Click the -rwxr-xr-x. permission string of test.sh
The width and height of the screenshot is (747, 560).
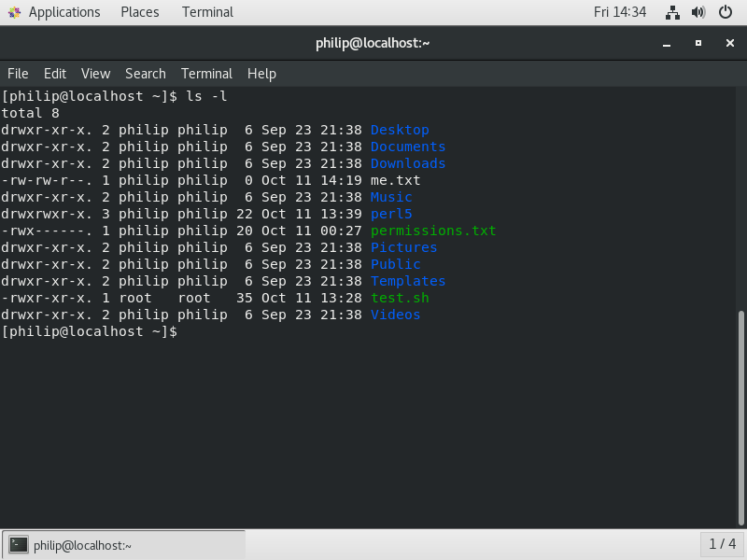(47, 298)
